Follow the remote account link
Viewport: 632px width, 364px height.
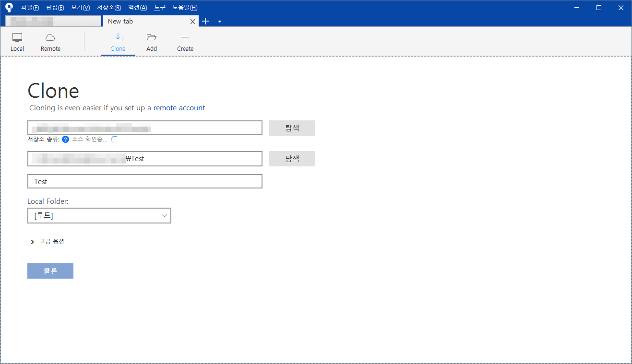(x=179, y=108)
